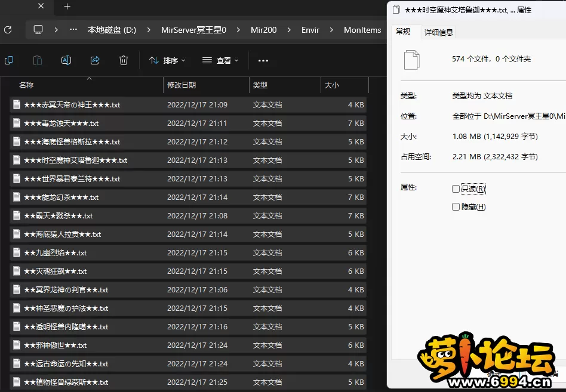The image size is (566, 392).
Task: Expand chevron after 本地磁盘 (D:)
Action: point(148,30)
